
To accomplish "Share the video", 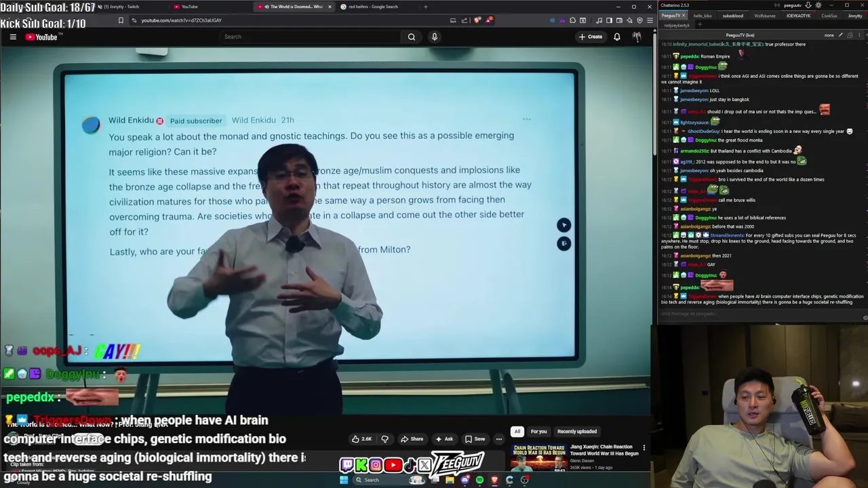I will pyautogui.click(x=412, y=439).
